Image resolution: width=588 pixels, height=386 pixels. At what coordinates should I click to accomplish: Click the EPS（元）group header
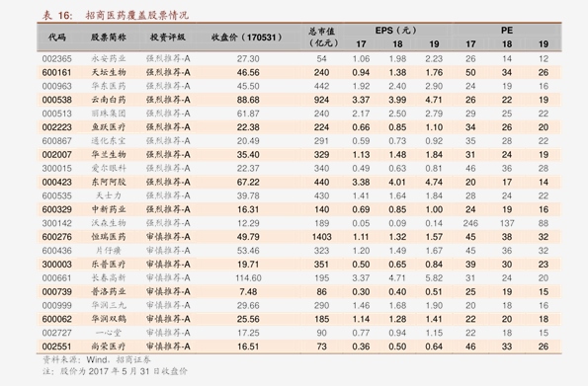click(396, 31)
